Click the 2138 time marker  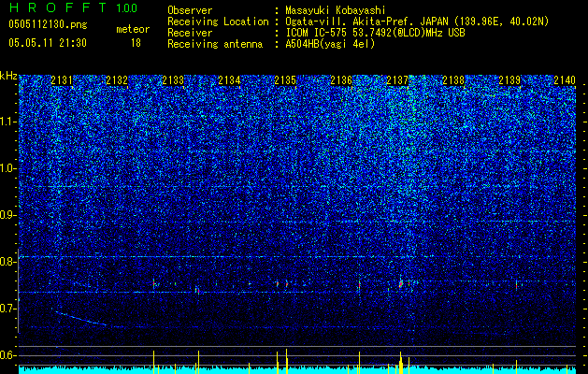point(453,80)
